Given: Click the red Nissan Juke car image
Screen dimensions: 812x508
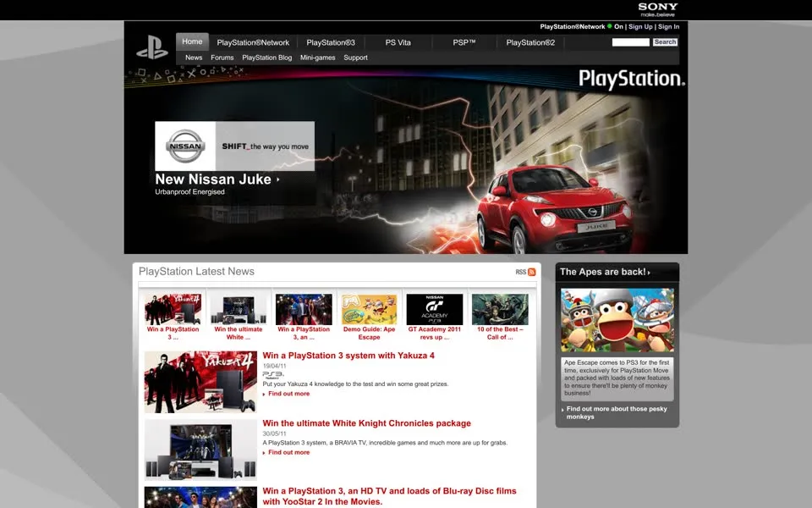Looking at the screenshot, I should pyautogui.click(x=554, y=209).
